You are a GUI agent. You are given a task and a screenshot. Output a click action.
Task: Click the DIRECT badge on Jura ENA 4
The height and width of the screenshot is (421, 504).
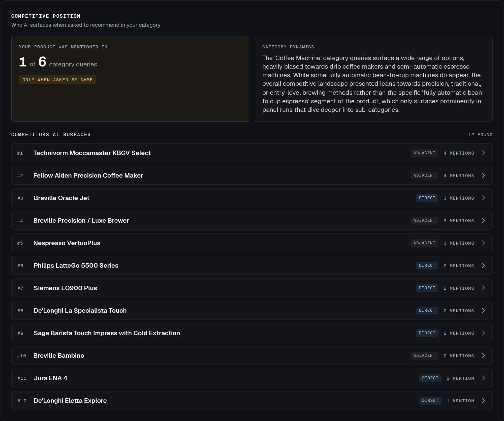pyautogui.click(x=430, y=378)
